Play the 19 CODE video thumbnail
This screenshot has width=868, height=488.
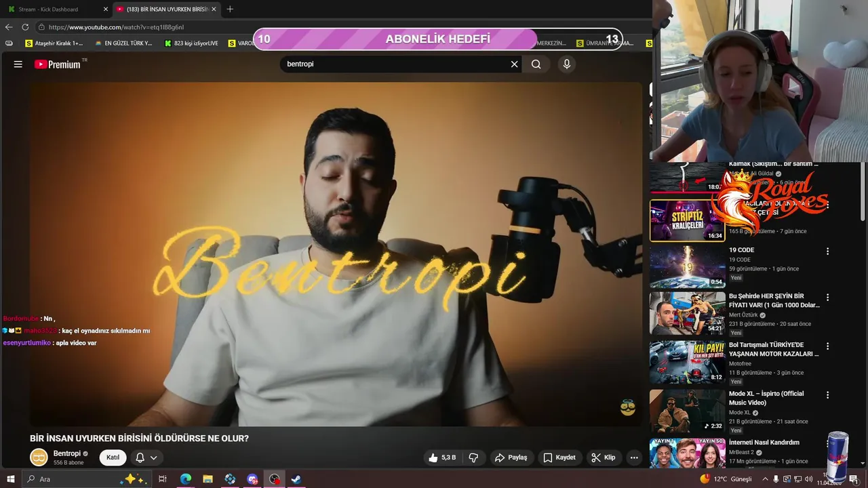(688, 266)
